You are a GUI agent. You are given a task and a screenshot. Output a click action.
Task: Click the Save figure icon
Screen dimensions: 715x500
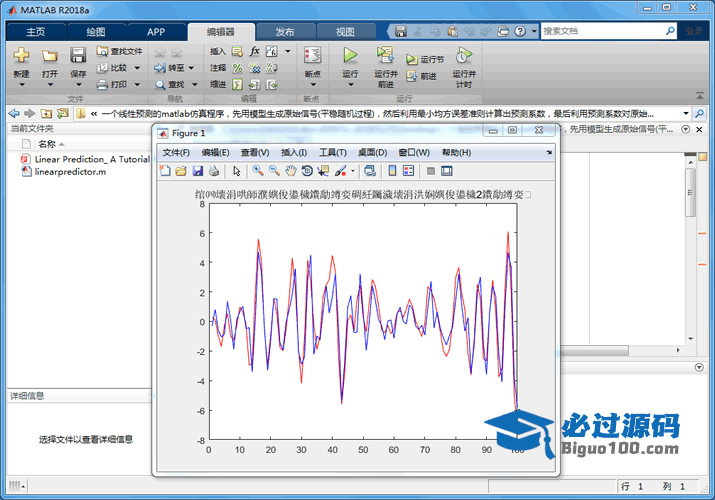click(x=198, y=171)
